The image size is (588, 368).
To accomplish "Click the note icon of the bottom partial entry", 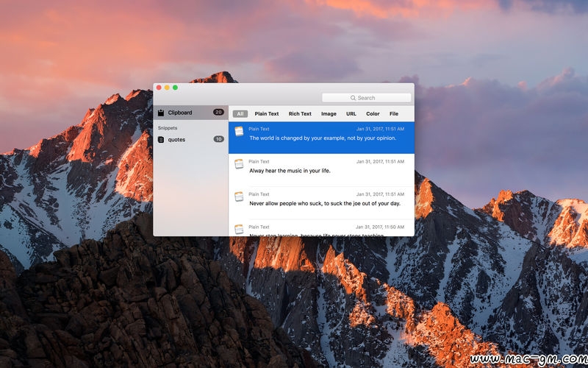I will tap(239, 229).
